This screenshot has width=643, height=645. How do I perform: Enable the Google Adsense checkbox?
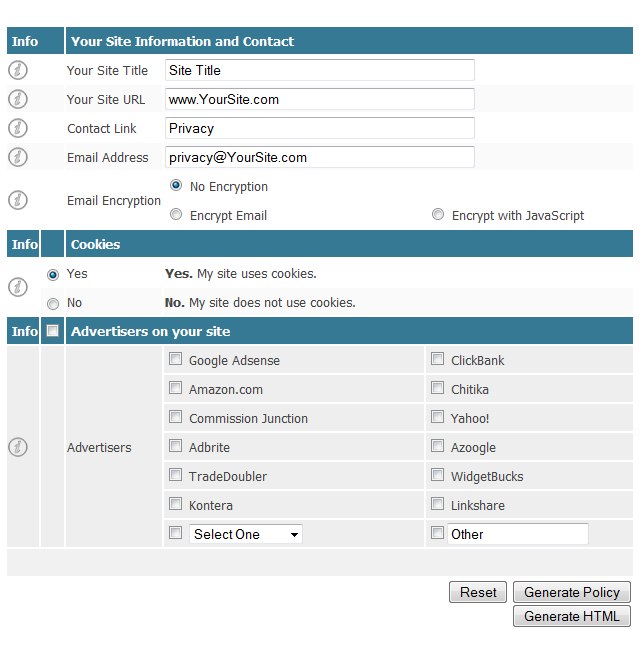pos(176,360)
